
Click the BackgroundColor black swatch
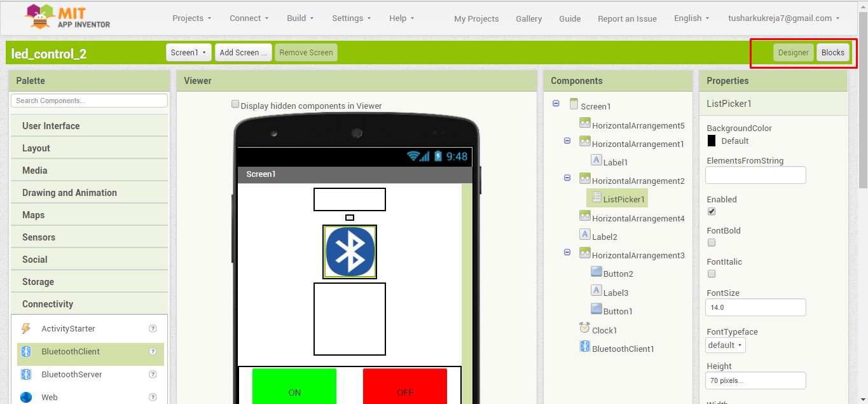coord(712,141)
